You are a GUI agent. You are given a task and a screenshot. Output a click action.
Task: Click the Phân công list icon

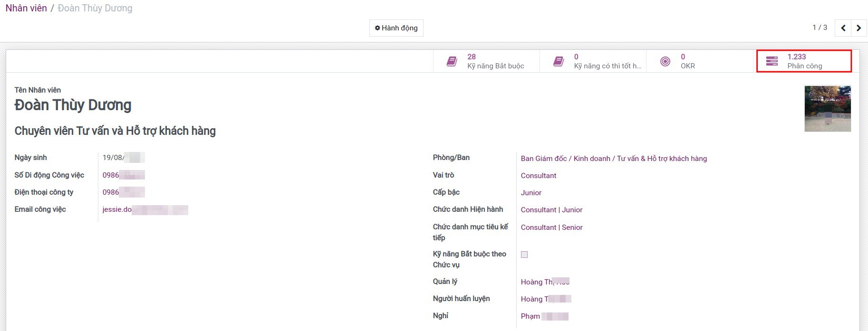772,61
